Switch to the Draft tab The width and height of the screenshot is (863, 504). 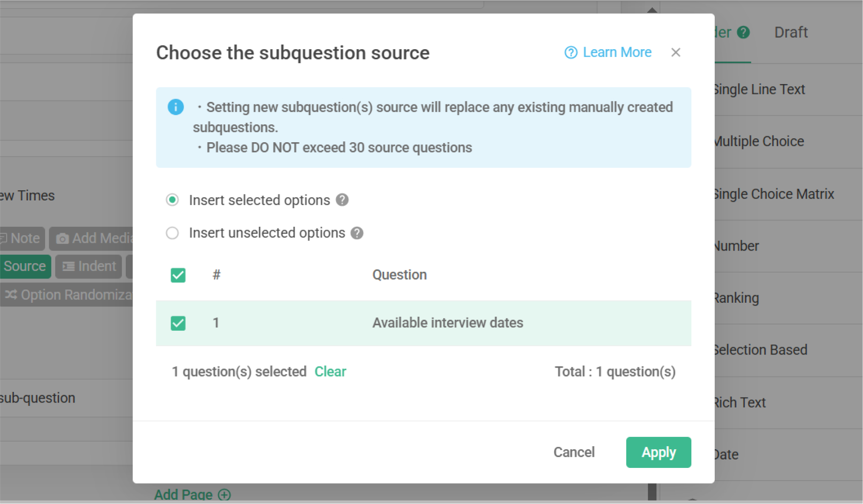click(791, 32)
